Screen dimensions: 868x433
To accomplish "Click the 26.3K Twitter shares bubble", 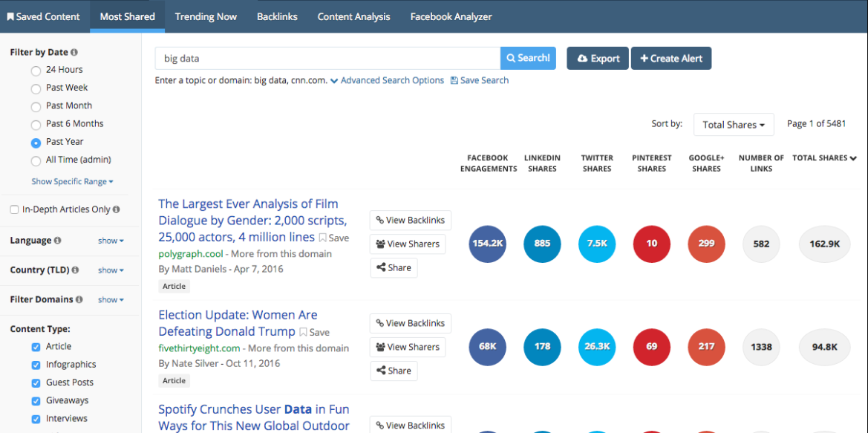I will tap(597, 346).
